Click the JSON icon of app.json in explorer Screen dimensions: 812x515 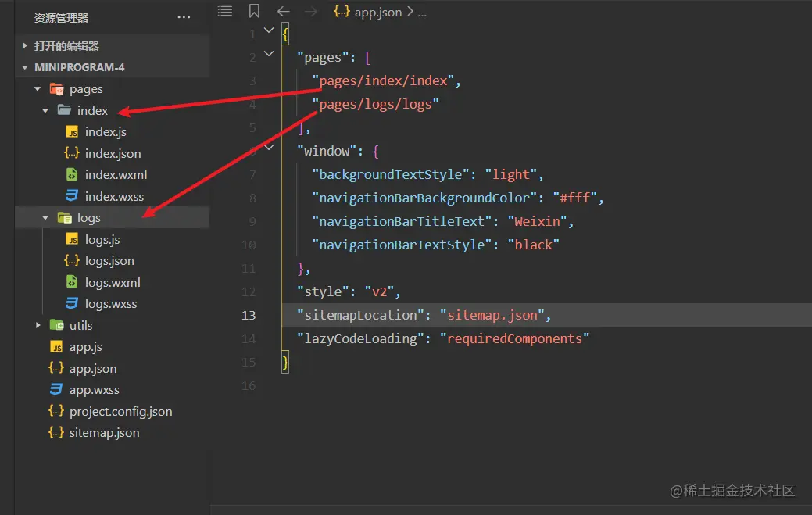56,368
